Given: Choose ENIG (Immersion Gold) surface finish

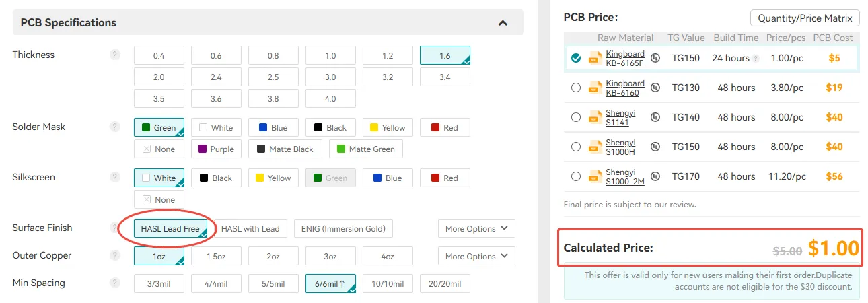Looking at the screenshot, I should pos(343,228).
